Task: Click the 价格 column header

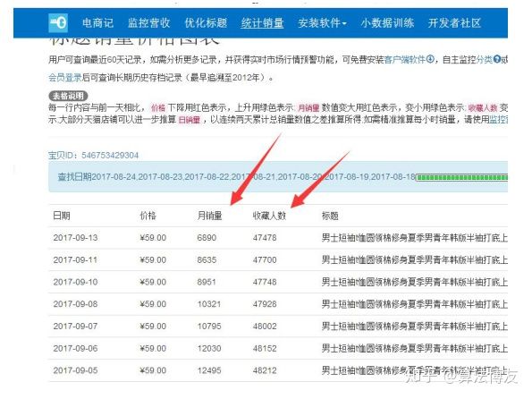Action: pos(148,216)
